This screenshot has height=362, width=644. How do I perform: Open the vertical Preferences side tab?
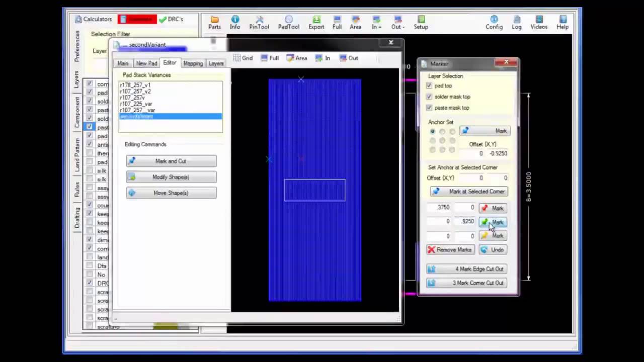pyautogui.click(x=77, y=46)
